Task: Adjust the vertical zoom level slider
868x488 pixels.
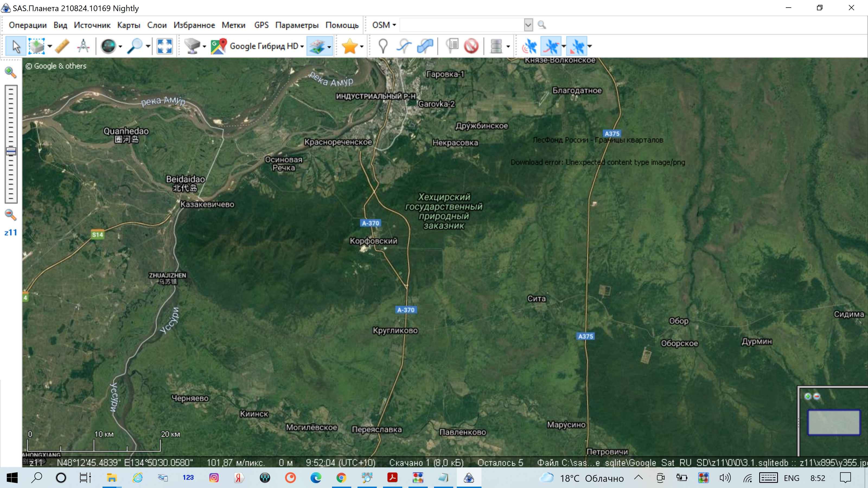Action: click(11, 151)
